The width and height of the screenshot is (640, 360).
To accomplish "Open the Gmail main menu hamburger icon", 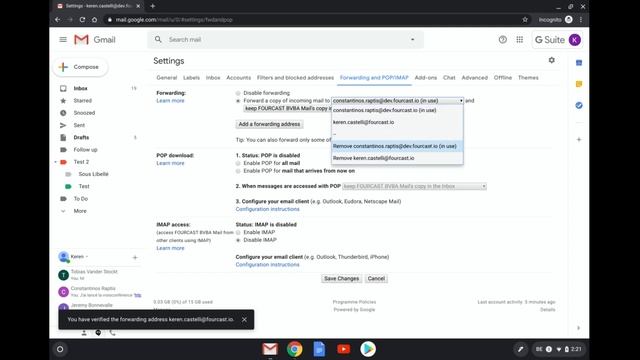I will 63,40.
